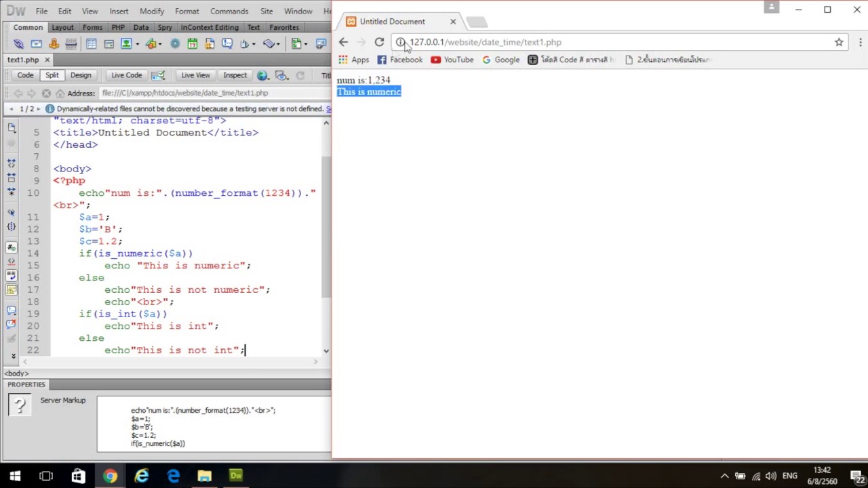Reload the page in Chrome
Viewport: 868px width, 488px height.
(379, 42)
